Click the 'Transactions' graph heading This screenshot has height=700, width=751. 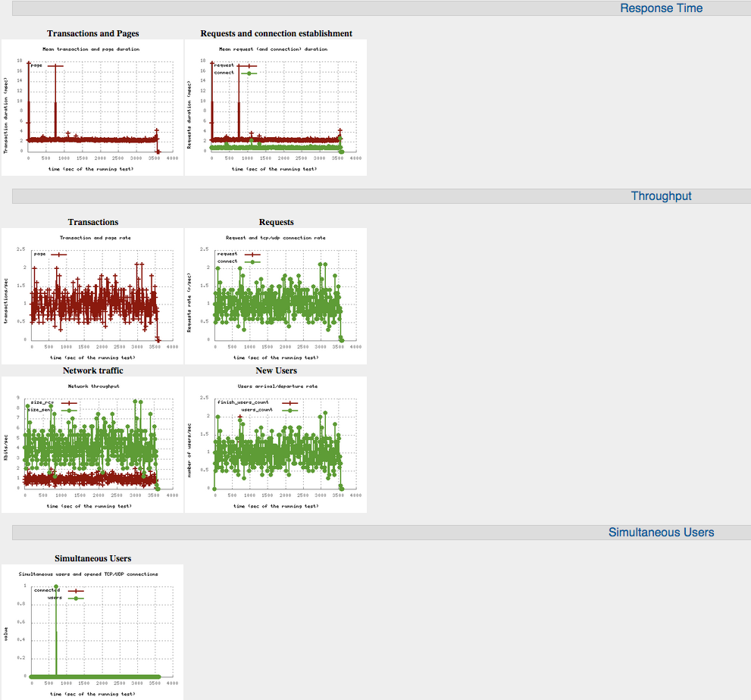pos(93,222)
